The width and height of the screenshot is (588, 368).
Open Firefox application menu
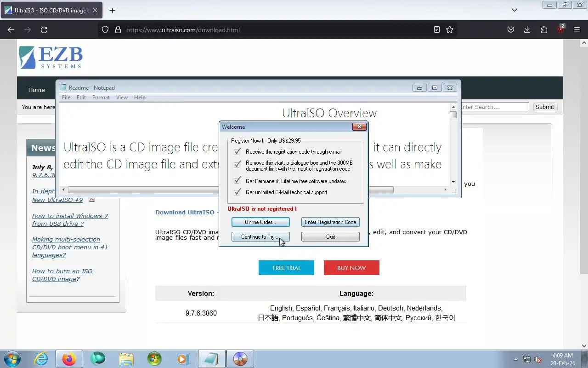click(x=577, y=30)
